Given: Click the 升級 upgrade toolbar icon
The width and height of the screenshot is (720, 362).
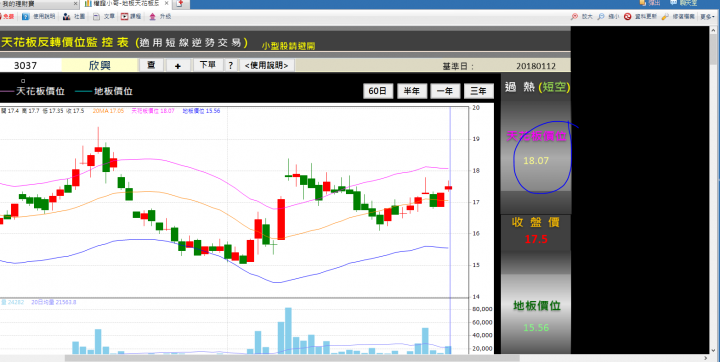Looking at the screenshot, I should tap(153, 17).
